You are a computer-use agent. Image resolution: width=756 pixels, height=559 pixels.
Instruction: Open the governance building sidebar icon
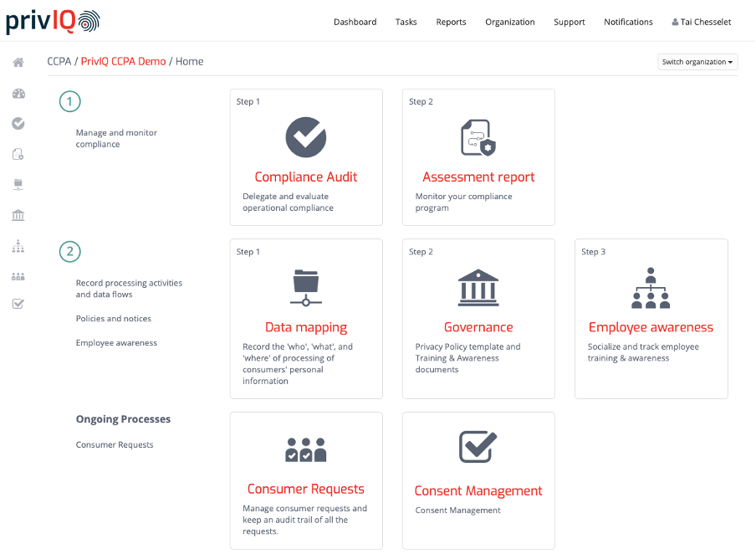(18, 215)
